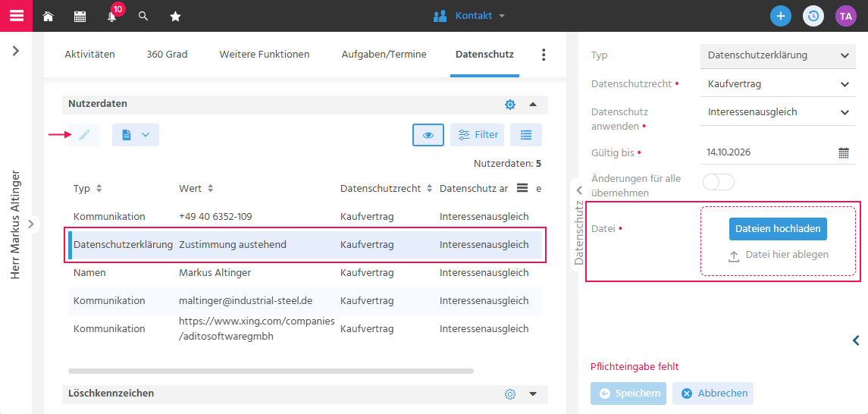This screenshot has width=868, height=414.
Task: Select the xing.com companies URL row
Action: tap(305, 329)
